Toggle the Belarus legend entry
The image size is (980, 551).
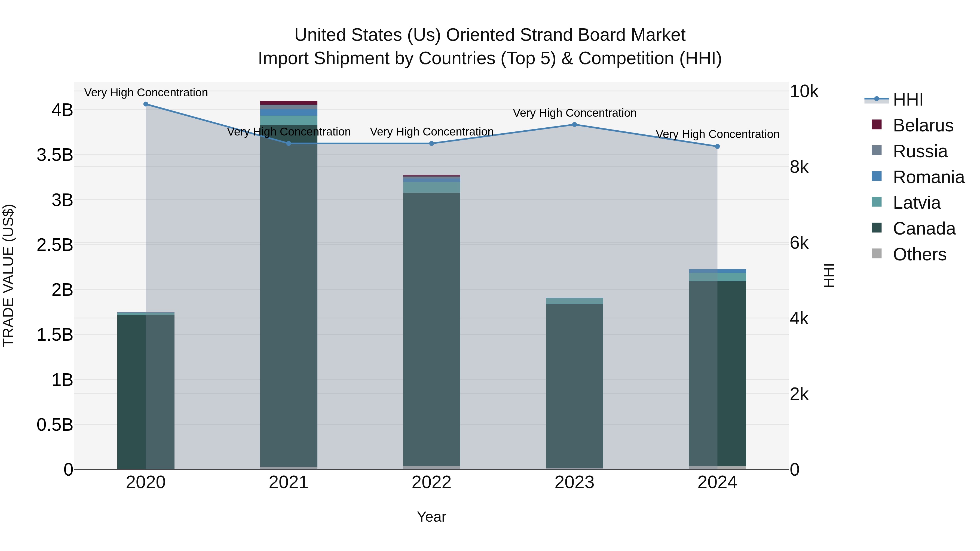click(912, 125)
